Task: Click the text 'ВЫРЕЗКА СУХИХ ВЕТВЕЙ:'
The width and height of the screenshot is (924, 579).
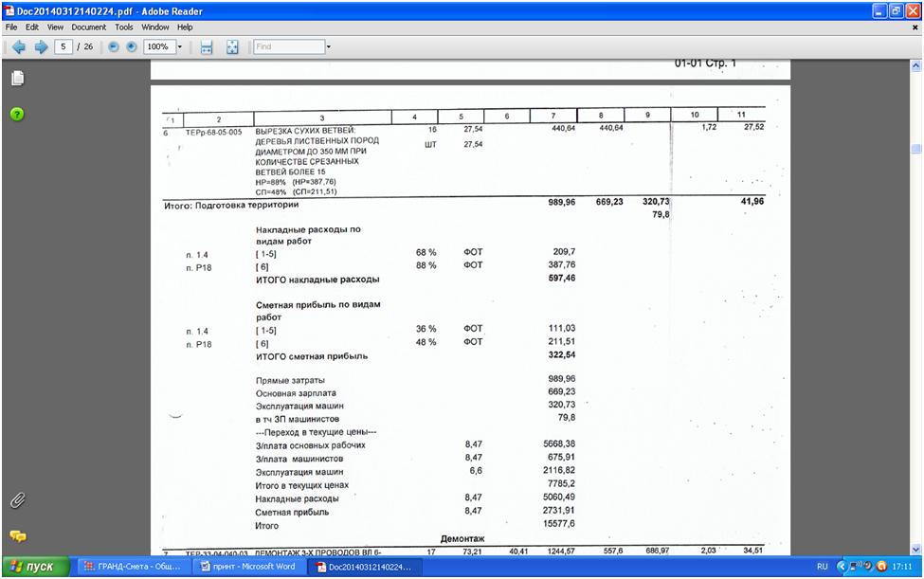Action: (305, 130)
